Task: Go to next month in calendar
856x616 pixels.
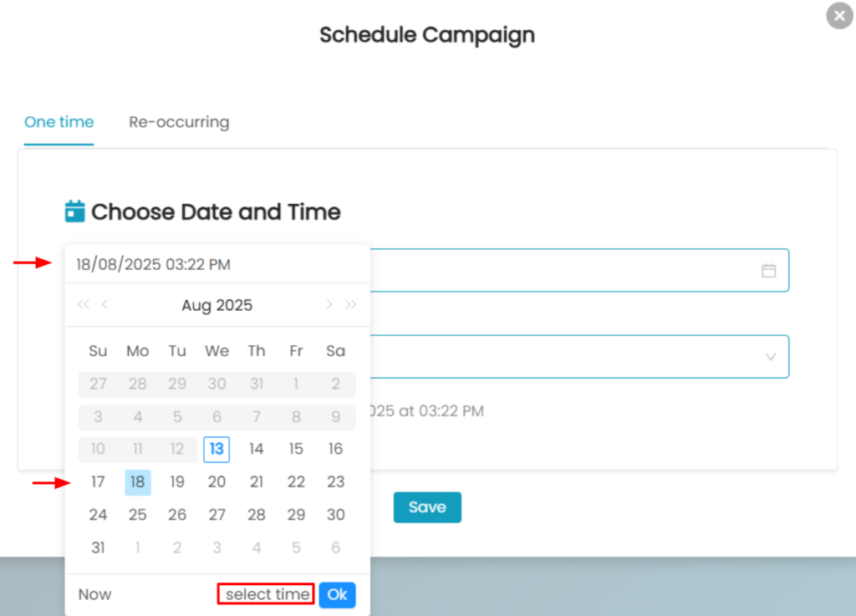Action: click(329, 305)
